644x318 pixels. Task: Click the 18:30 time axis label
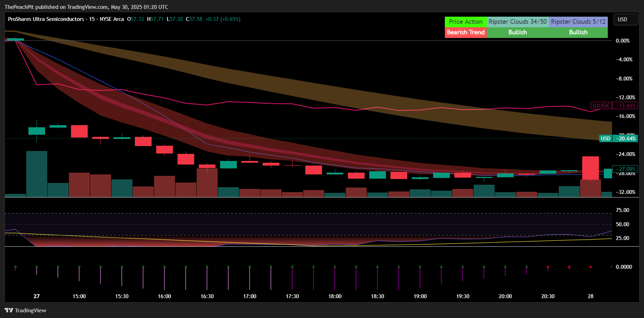377,296
